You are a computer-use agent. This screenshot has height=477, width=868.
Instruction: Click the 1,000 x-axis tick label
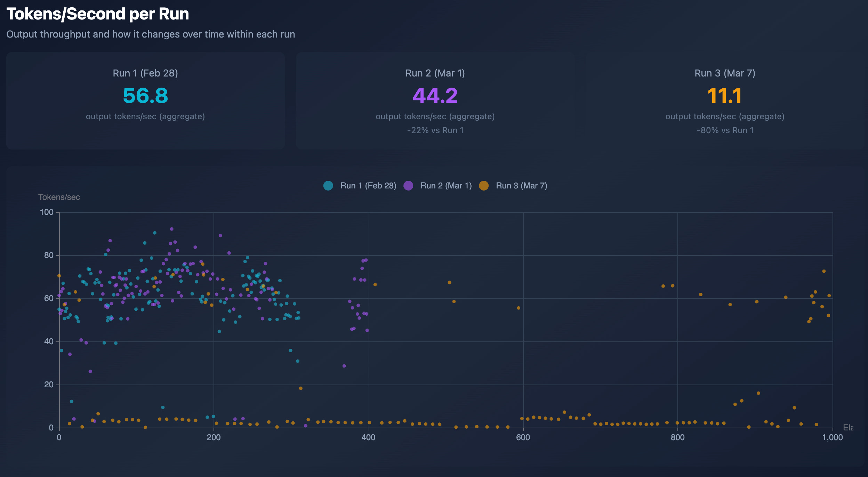point(832,437)
